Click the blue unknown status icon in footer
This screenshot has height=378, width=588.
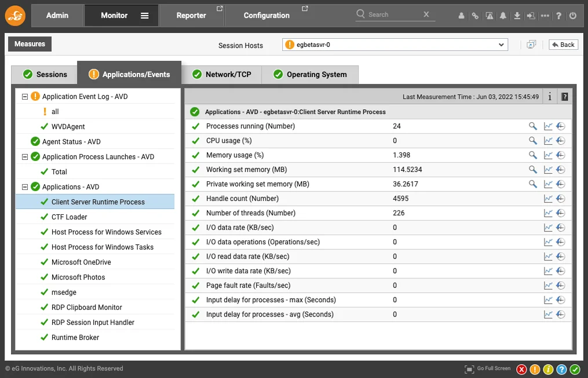click(x=561, y=369)
